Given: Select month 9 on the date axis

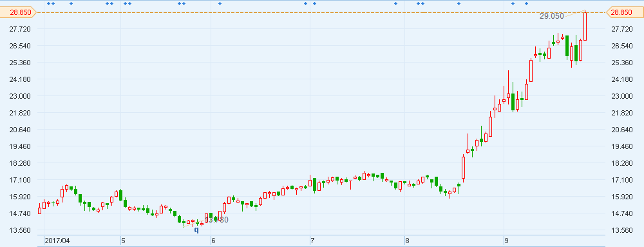Looking at the screenshot, I should (x=506, y=241).
